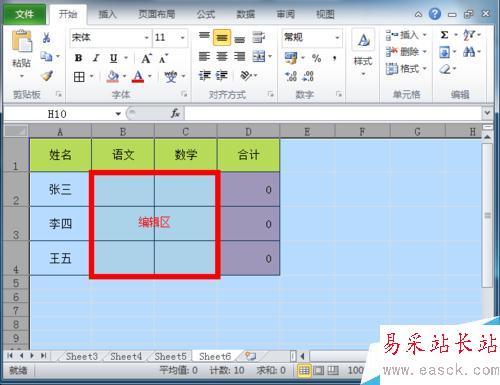The image size is (500, 385).
Task: Open the Name Box H10 dropdown
Action: pyautogui.click(x=118, y=114)
